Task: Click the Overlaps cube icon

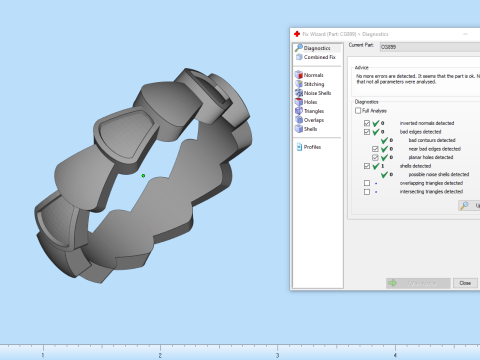Action: [299, 120]
